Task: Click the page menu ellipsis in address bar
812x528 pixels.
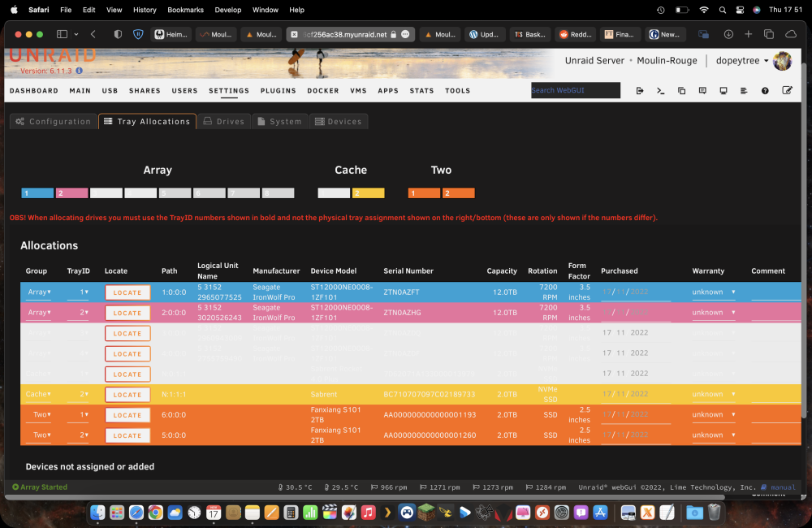Action: click(405, 34)
